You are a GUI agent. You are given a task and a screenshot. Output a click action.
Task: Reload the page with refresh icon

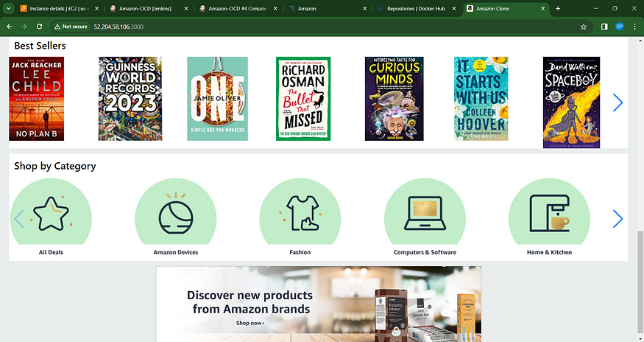(40, 27)
